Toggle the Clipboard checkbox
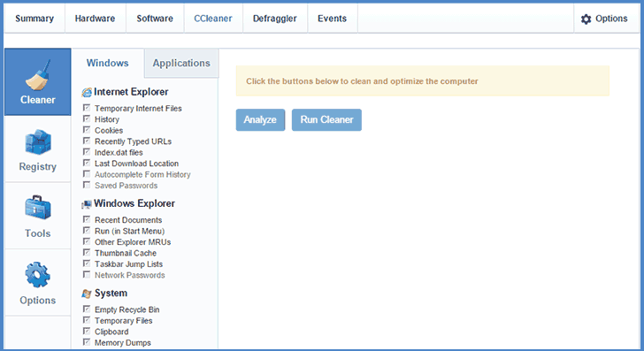 click(x=87, y=331)
